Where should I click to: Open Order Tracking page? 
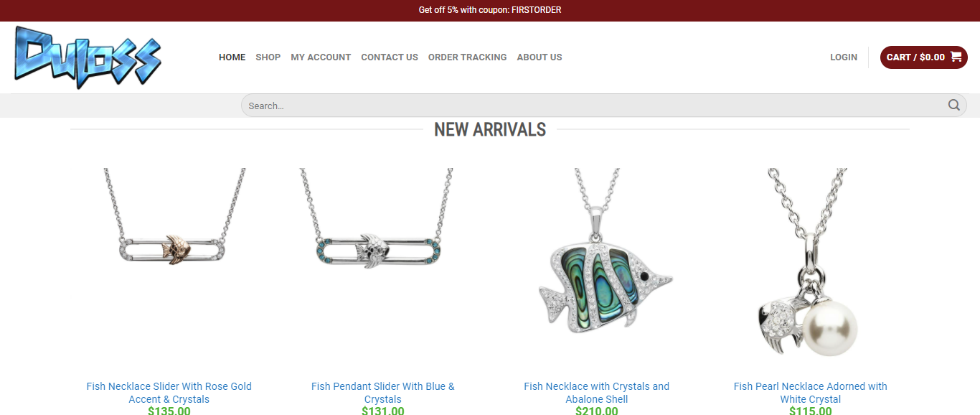(468, 57)
